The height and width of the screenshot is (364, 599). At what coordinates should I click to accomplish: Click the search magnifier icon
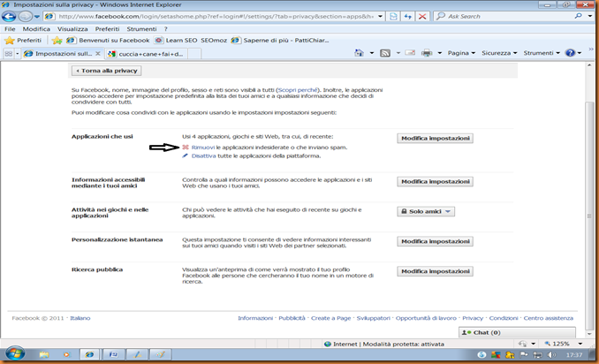[579, 16]
